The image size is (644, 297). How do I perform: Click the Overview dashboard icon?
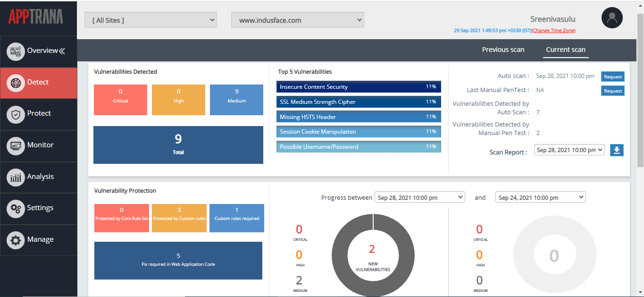(16, 51)
